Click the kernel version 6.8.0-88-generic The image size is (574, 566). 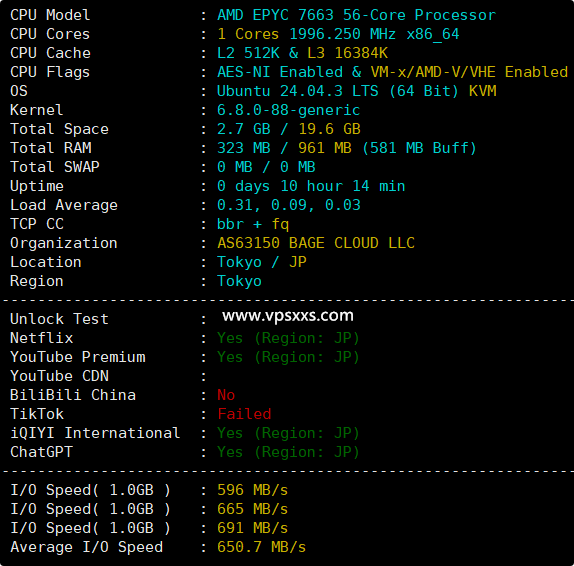tap(288, 110)
